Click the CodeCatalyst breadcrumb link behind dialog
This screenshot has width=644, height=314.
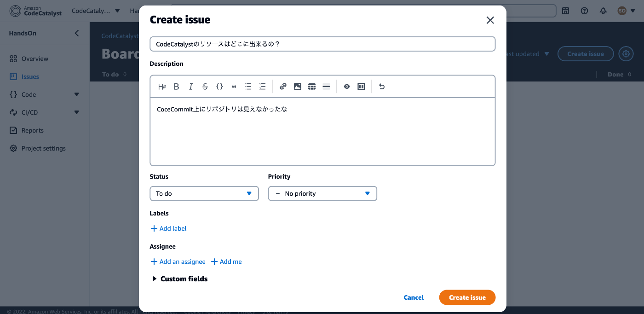pos(120,35)
